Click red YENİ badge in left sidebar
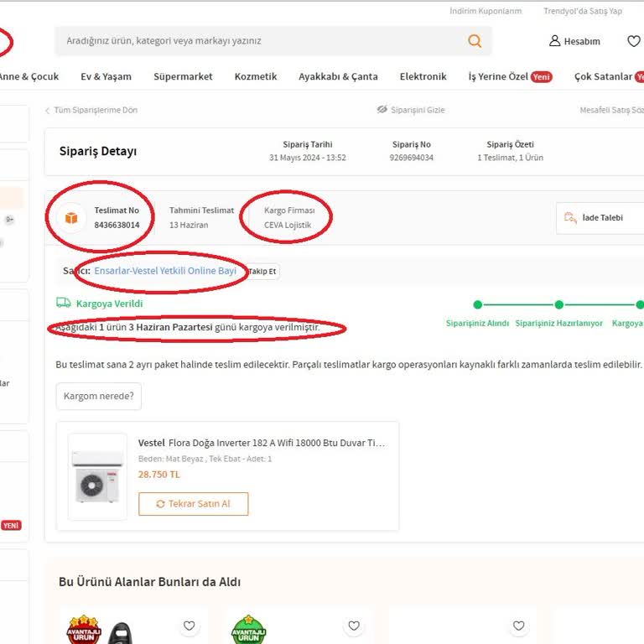 tap(11, 526)
